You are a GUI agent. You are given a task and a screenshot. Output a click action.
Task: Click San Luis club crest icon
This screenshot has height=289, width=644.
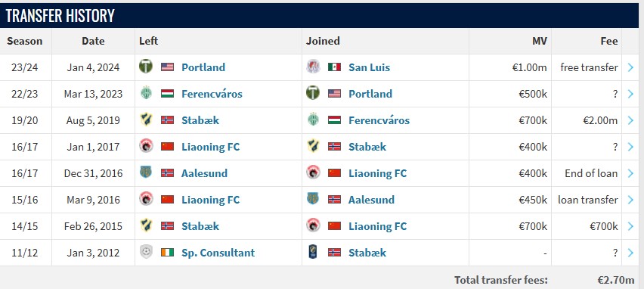313,67
